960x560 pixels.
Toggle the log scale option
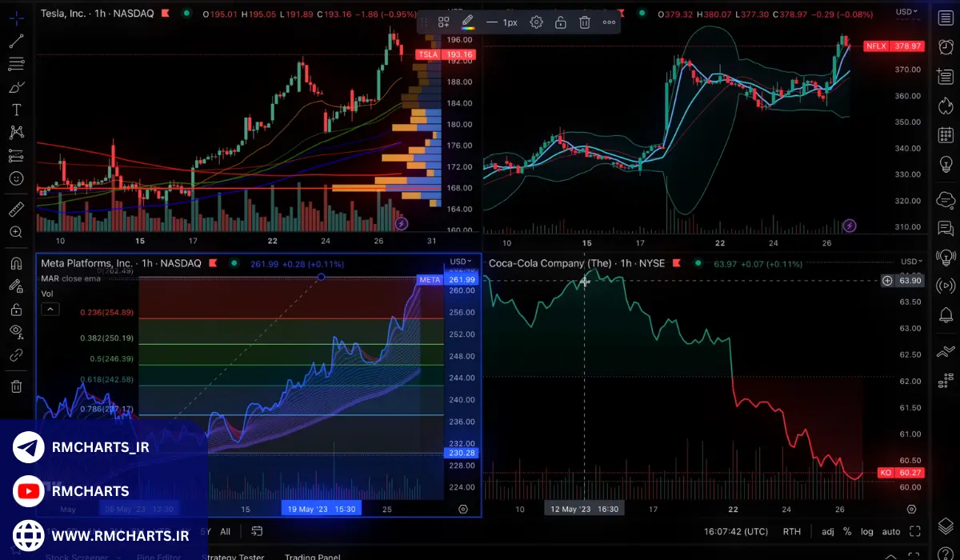[x=867, y=531]
